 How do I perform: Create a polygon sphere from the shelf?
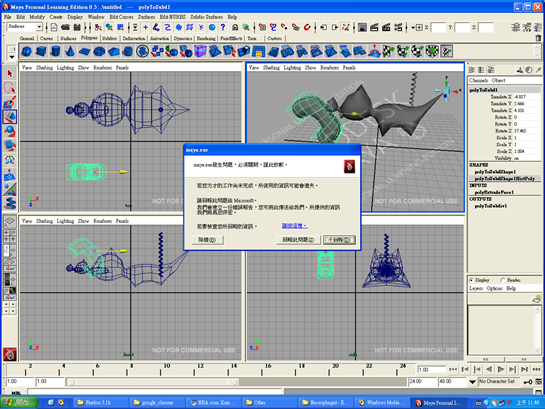tap(27, 52)
